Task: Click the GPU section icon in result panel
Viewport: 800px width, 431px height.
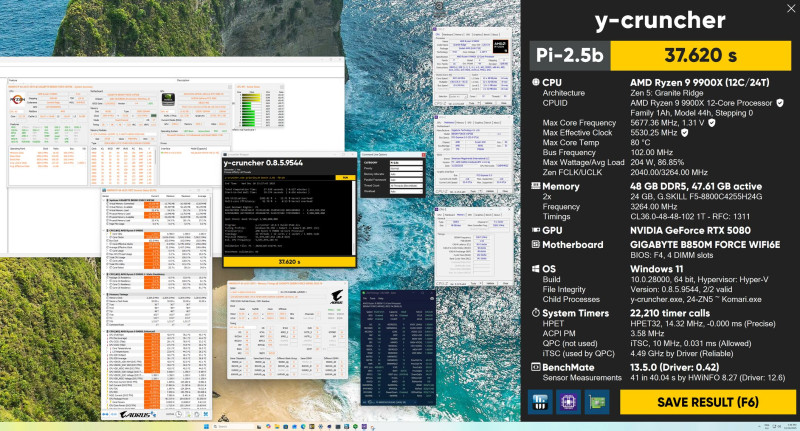Action: (535, 230)
